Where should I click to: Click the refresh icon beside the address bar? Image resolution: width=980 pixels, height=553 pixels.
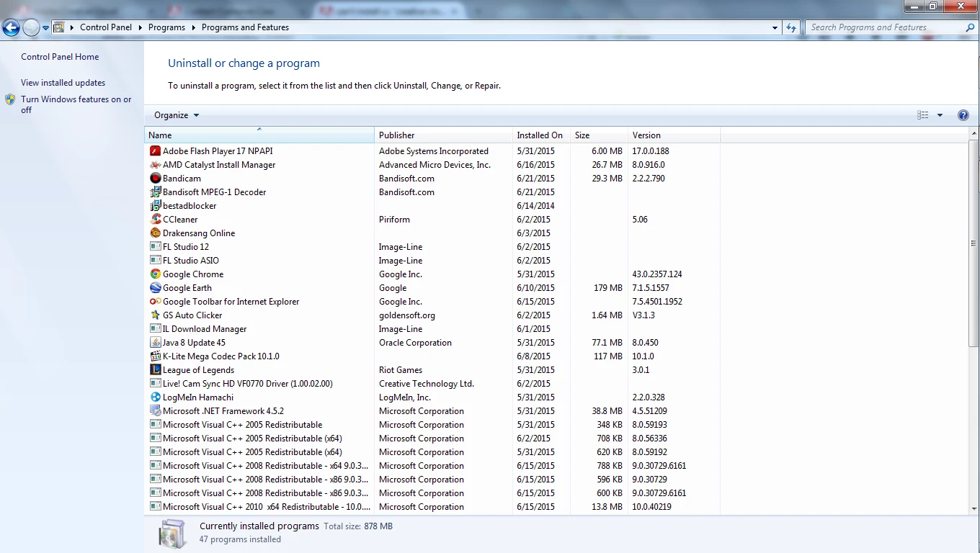791,27
